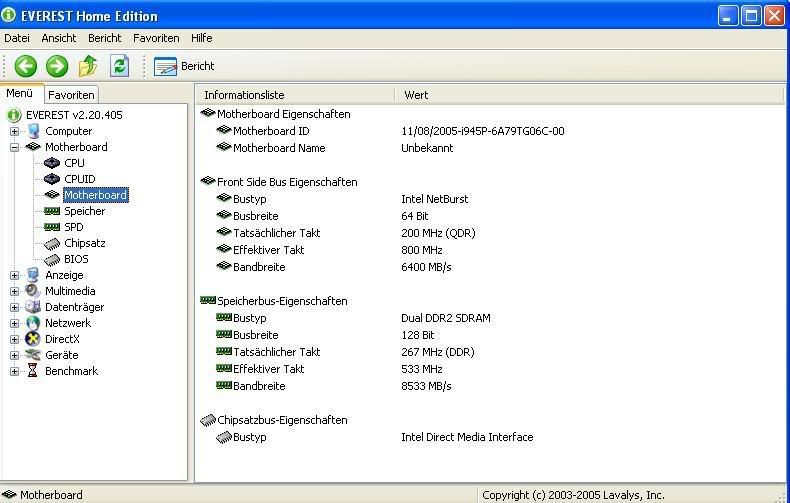
Task: Switch to the Menü tab
Action: 20,93
